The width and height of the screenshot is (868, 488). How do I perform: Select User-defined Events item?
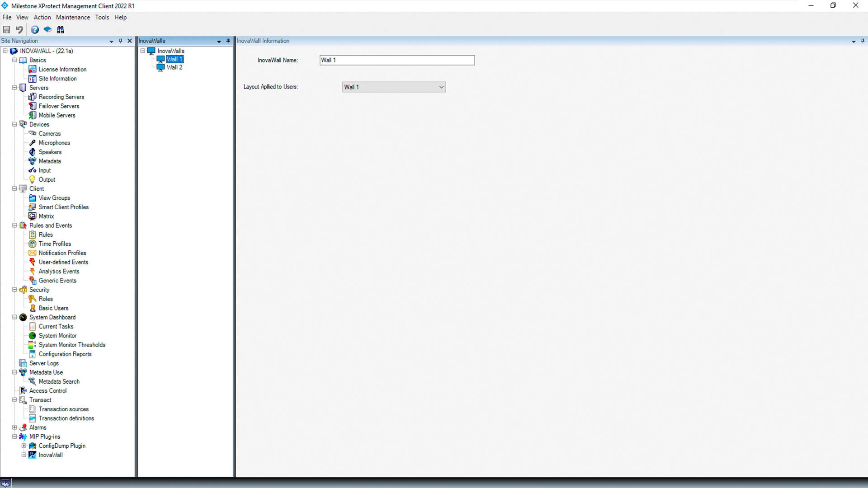[63, 262]
